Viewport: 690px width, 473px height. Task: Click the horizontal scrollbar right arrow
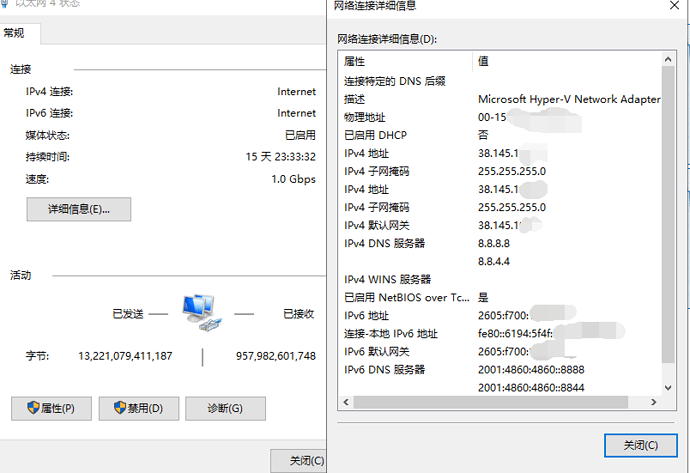(x=654, y=401)
